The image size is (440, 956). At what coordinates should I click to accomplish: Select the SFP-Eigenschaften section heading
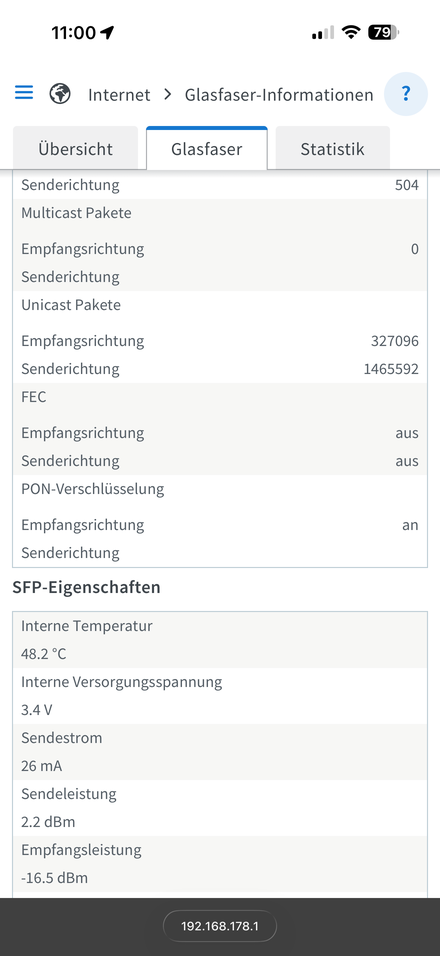pyautogui.click(x=87, y=587)
